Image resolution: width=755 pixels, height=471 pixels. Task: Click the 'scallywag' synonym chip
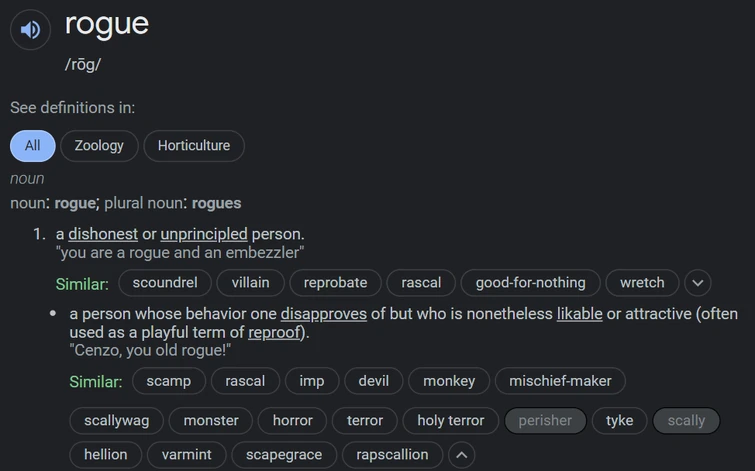click(116, 421)
